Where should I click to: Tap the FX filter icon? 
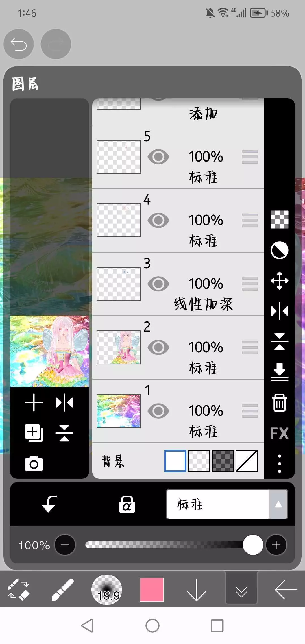pos(279,433)
